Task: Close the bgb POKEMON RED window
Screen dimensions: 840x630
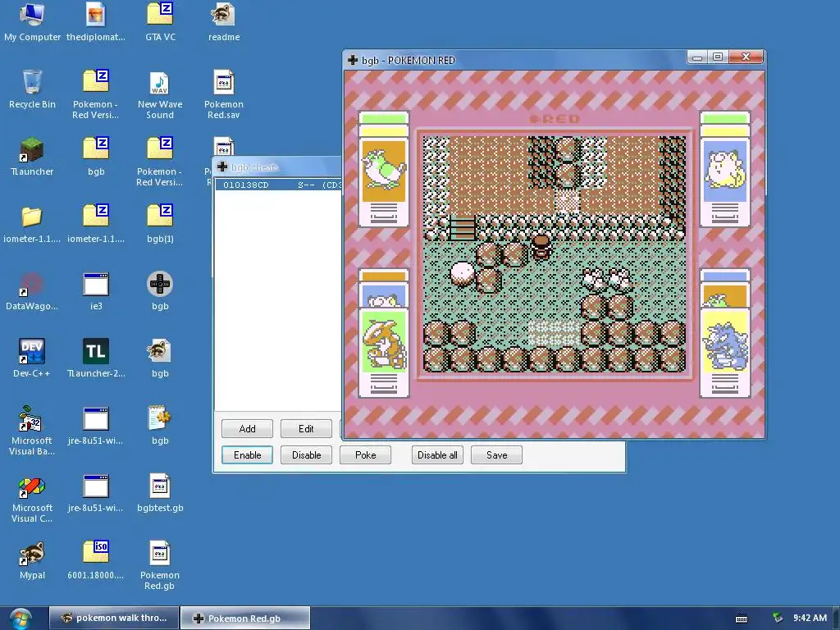Action: (746, 57)
